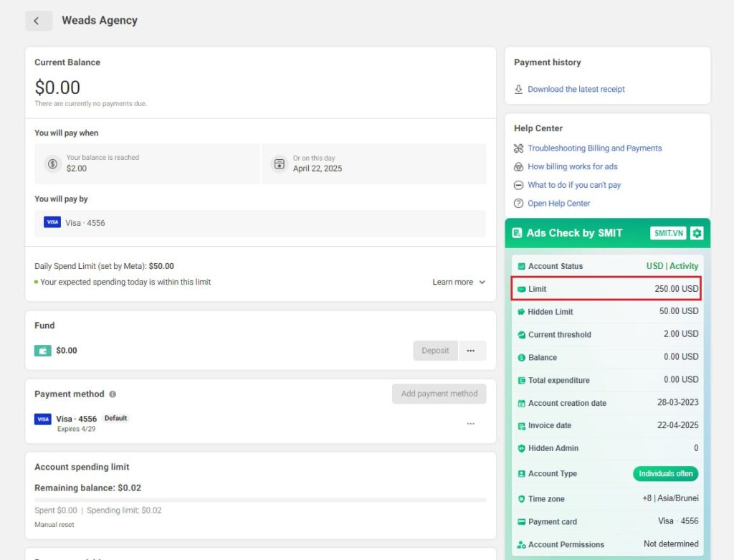The height and width of the screenshot is (560, 734).
Task: Open options menu for Visa 4556 card
Action: coord(470,424)
